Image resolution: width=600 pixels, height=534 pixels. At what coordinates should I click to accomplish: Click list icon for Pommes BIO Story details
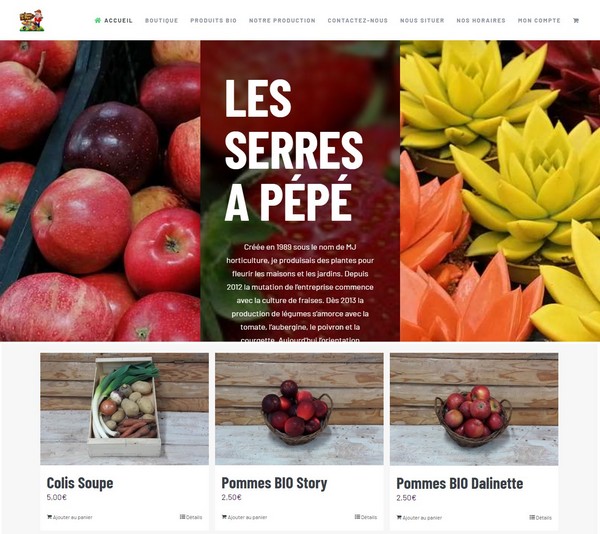[x=357, y=516]
